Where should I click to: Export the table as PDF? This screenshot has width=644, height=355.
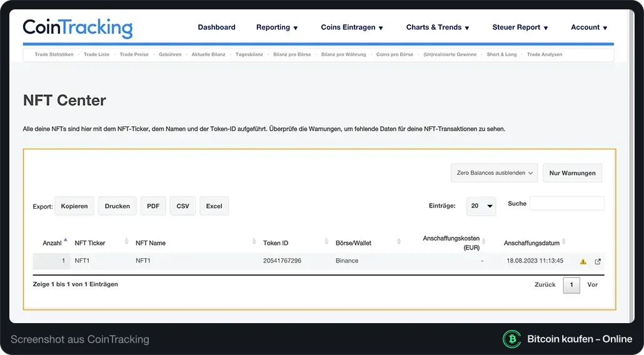[153, 206]
